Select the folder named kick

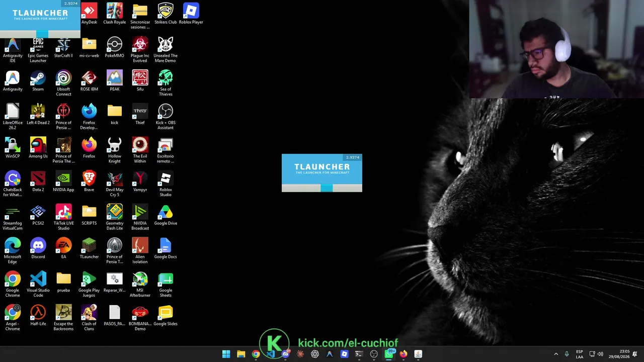[115, 115]
